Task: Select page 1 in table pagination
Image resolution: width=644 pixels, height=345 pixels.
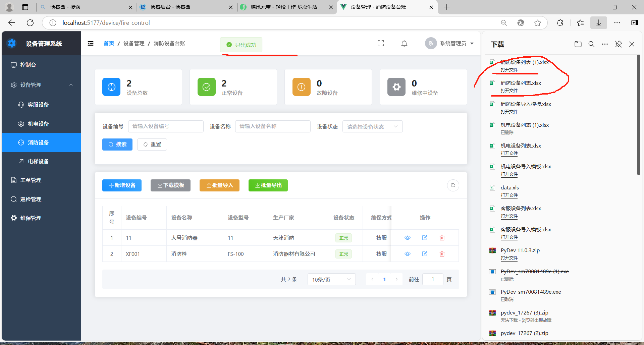Action: click(384, 279)
